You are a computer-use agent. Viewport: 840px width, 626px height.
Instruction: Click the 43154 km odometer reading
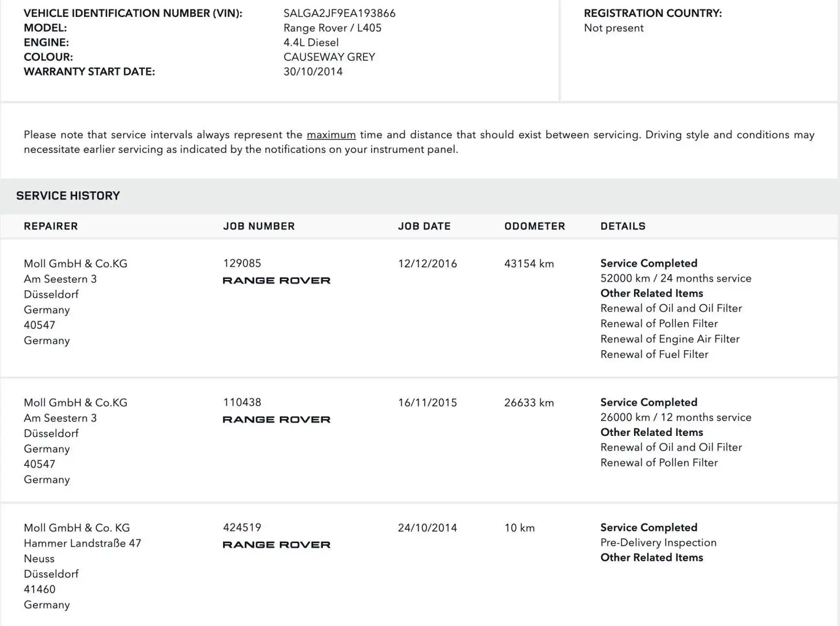point(529,264)
